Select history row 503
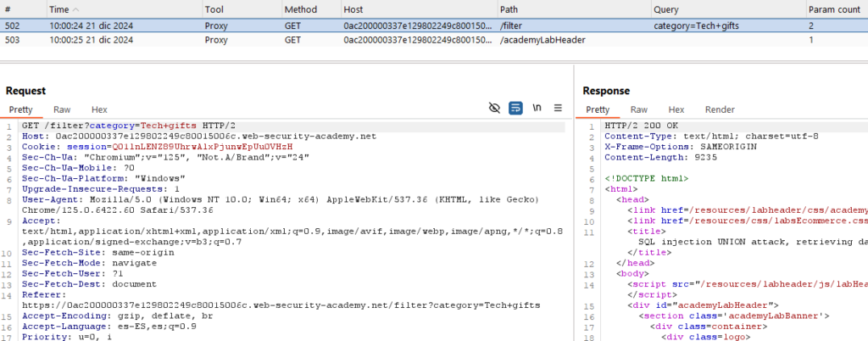Viewport: 868px width, 341px height. (x=434, y=40)
